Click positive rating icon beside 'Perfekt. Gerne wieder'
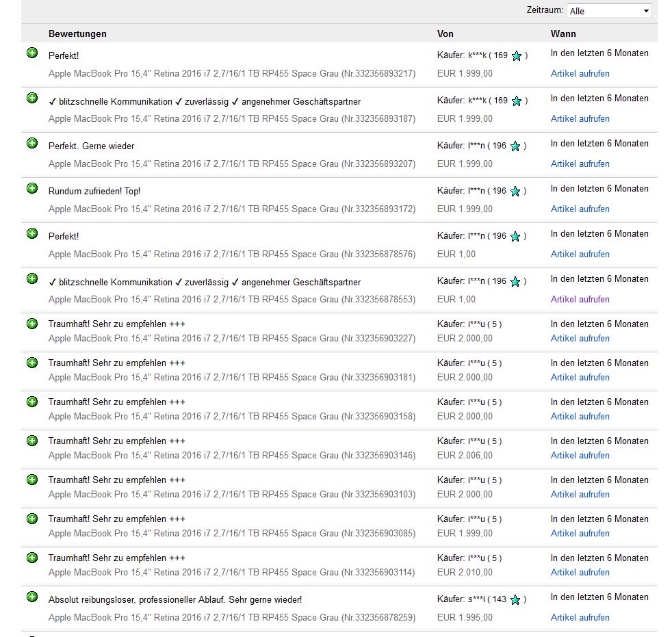The image size is (672, 637). click(x=32, y=143)
